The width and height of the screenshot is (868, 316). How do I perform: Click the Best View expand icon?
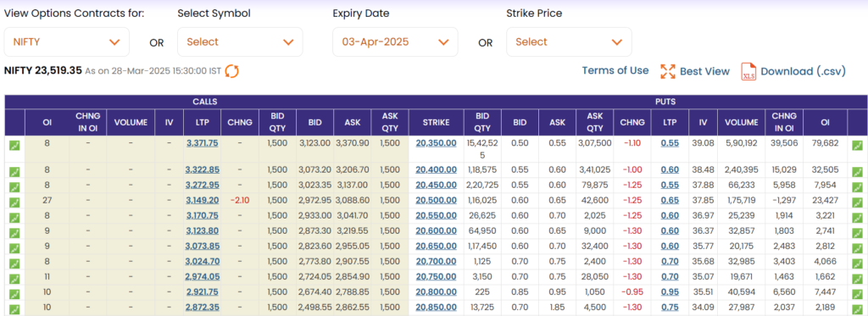[x=668, y=71]
